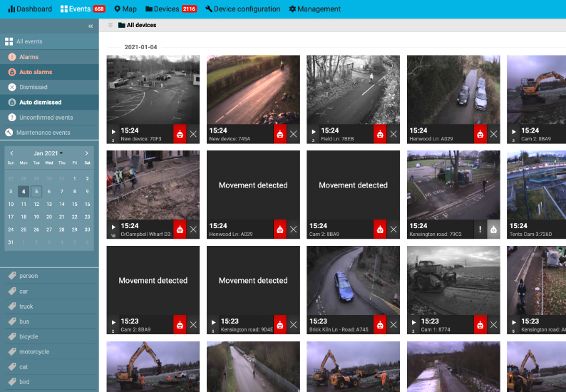Collapse the left sidebar with double chevron
This screenshot has height=392, width=566.
pos(91,26)
